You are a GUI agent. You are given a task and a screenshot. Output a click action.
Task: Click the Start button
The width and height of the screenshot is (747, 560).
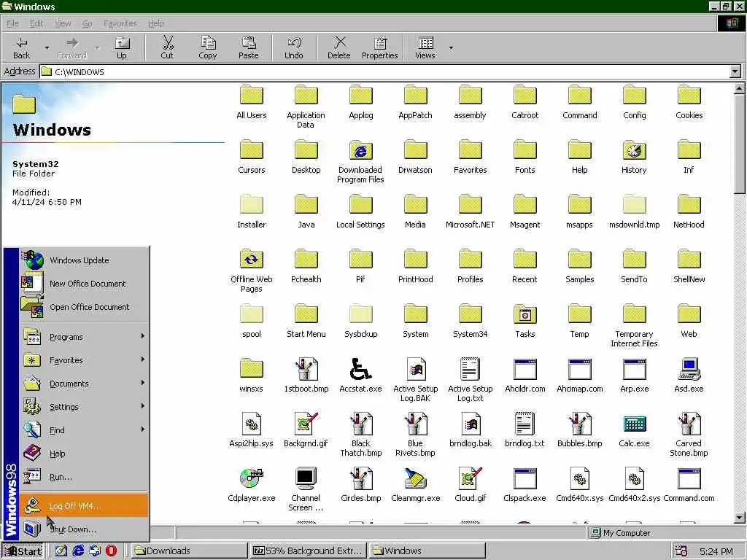tap(23, 551)
